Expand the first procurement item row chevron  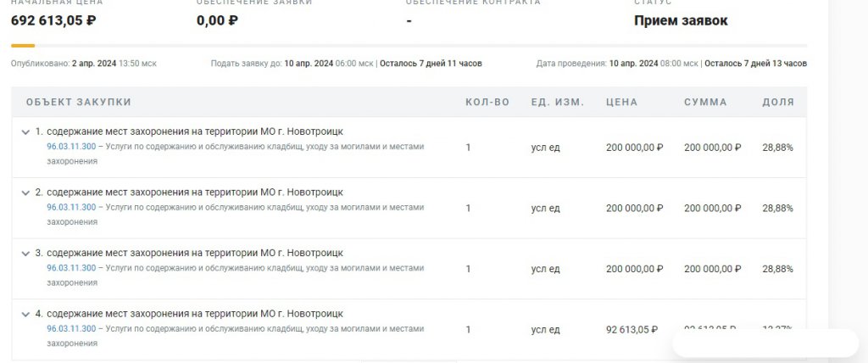pyautogui.click(x=25, y=131)
